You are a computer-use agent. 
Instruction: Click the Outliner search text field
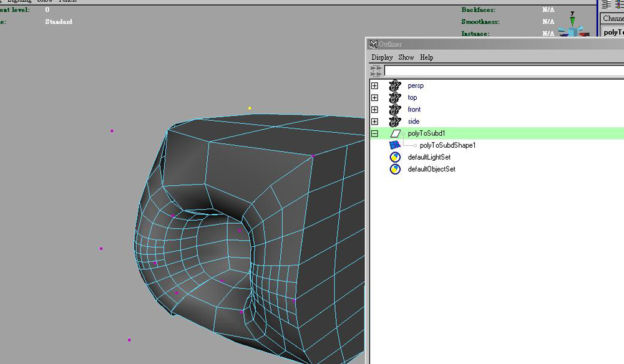(504, 71)
